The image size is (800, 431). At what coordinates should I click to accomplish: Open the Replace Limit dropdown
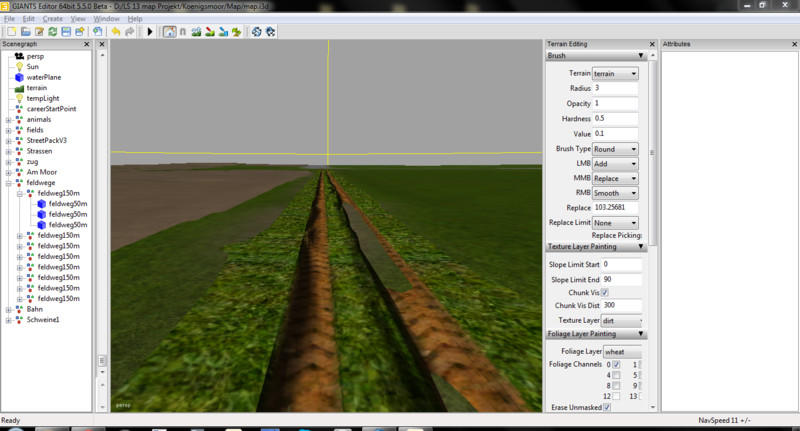point(614,222)
